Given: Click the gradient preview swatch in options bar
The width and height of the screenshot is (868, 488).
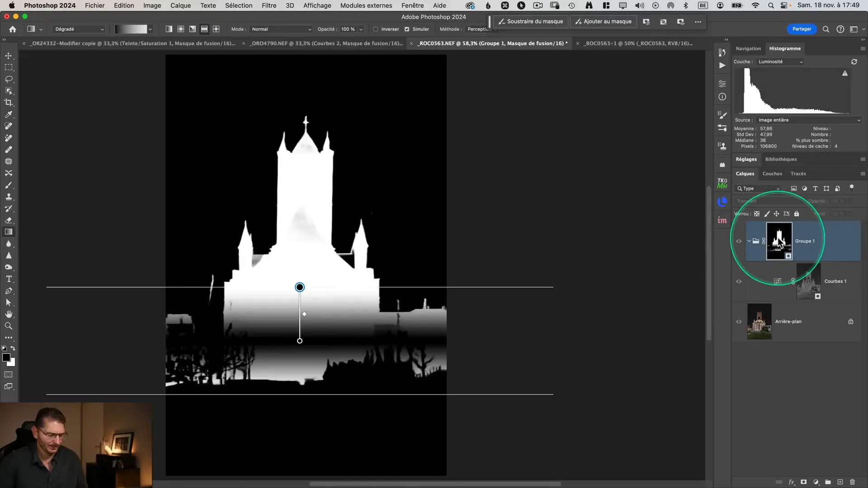Looking at the screenshot, I should coord(131,29).
